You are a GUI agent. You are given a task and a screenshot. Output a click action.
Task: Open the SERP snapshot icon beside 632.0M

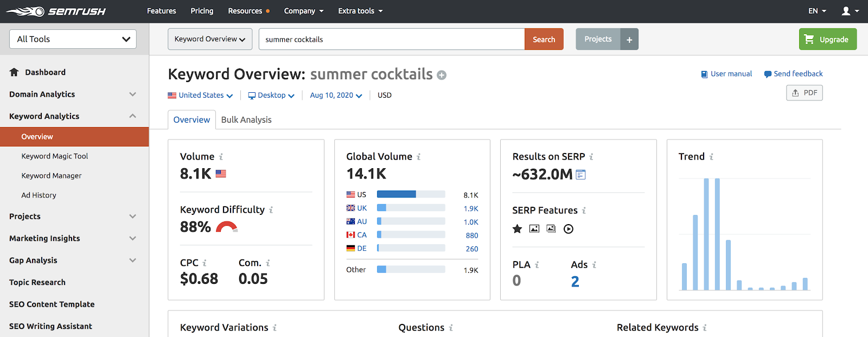tap(580, 175)
